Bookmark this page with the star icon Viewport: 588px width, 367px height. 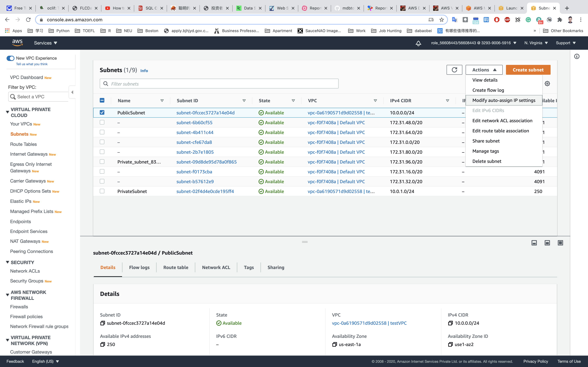click(x=441, y=20)
